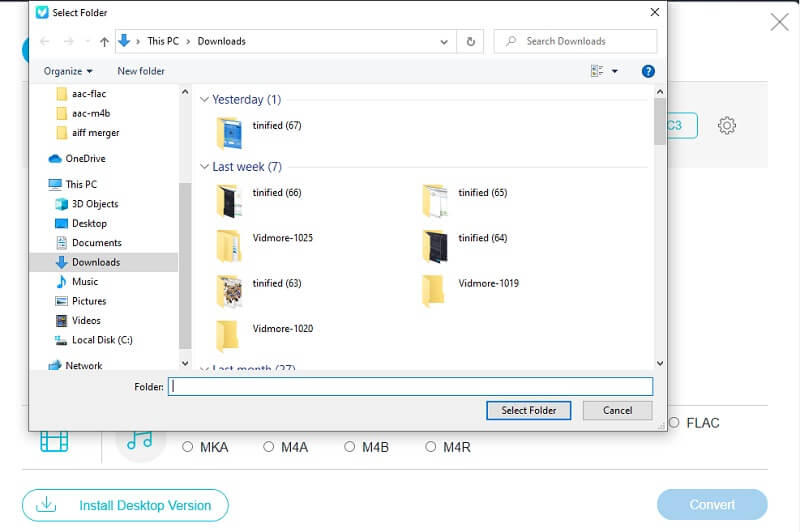Click the video format film icon
Image resolution: width=800 pixels, height=532 pixels.
pos(54,440)
